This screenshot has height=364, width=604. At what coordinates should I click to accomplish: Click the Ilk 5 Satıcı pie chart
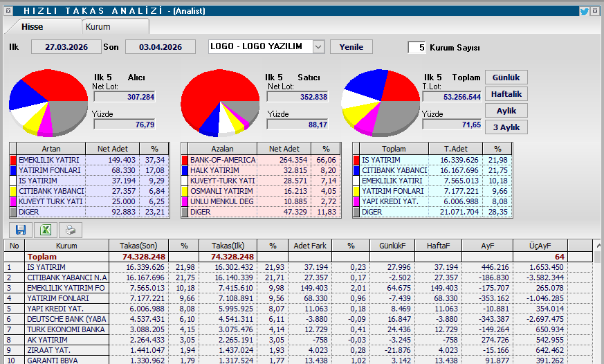(x=220, y=103)
